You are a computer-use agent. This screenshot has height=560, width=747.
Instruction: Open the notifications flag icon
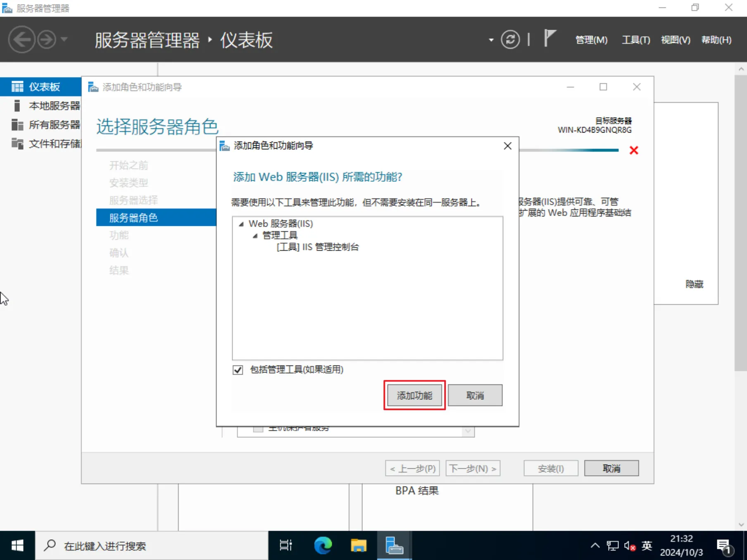[550, 38]
